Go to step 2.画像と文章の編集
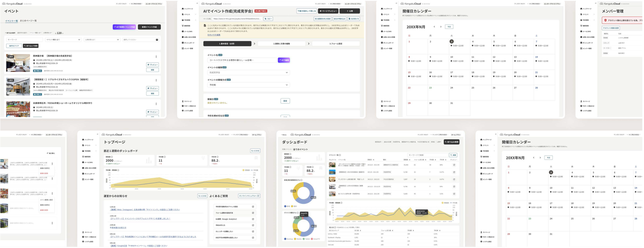 [281, 43]
